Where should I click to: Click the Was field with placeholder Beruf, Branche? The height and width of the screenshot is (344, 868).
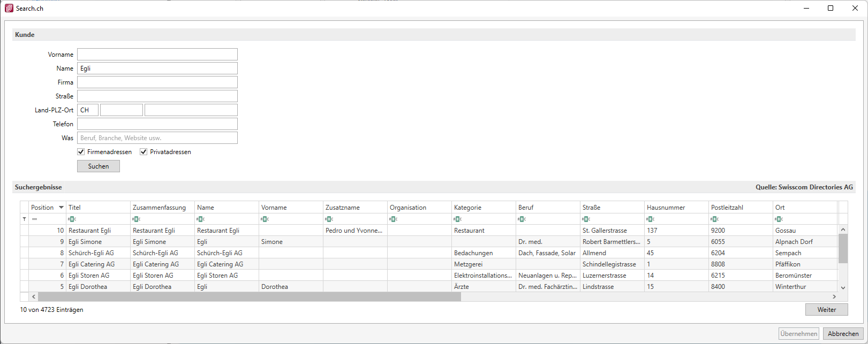[x=157, y=138]
